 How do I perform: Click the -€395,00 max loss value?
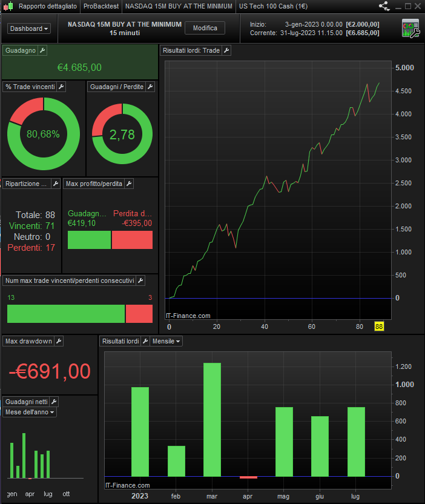(137, 223)
